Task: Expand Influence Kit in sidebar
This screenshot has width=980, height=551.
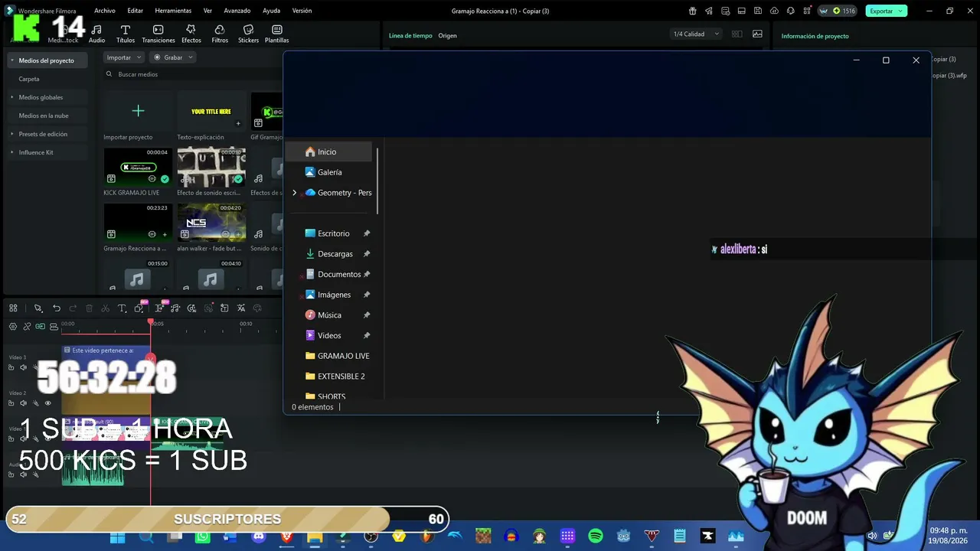Action: 11,152
